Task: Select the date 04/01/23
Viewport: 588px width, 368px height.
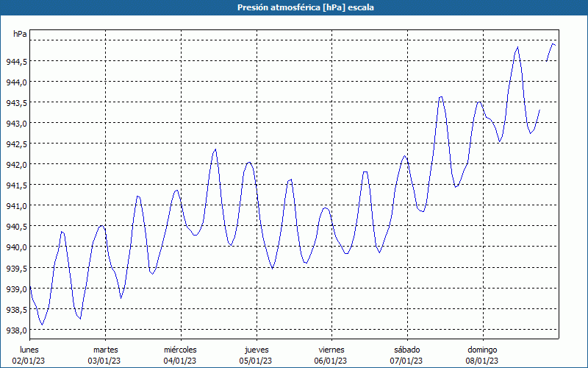Action: (180, 361)
